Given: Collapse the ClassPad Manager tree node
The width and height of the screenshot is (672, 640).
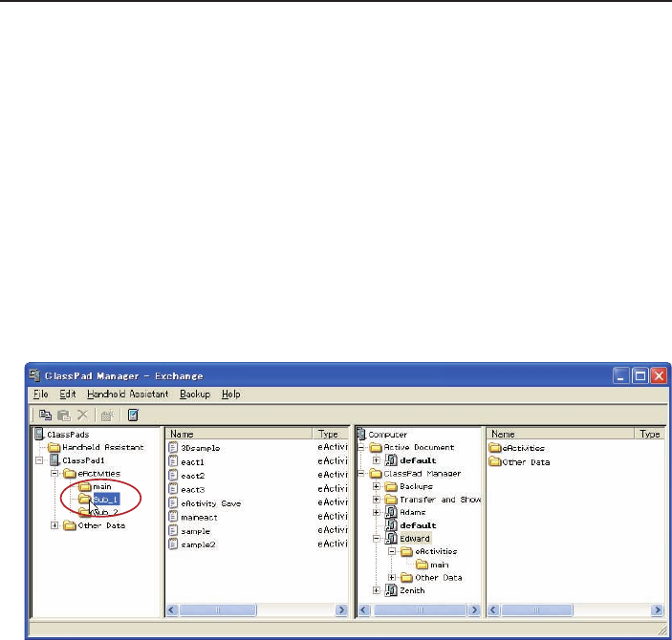Looking at the screenshot, I should pyautogui.click(x=361, y=474).
